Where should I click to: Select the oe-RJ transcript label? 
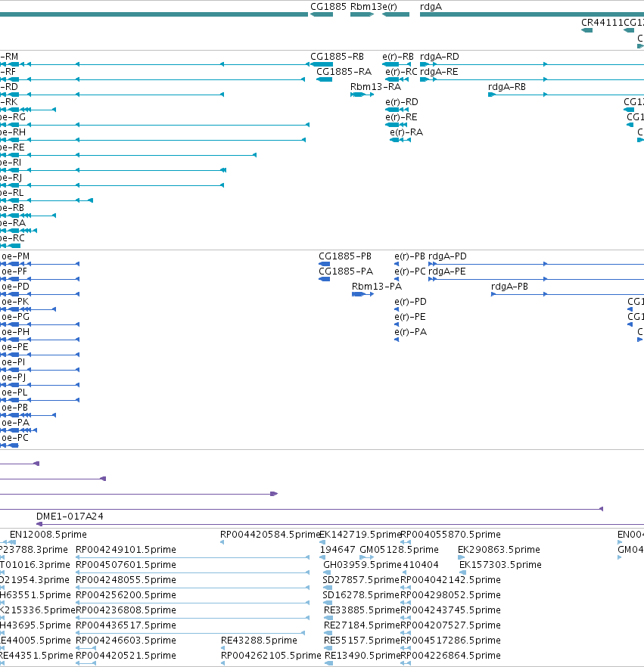click(x=11, y=178)
